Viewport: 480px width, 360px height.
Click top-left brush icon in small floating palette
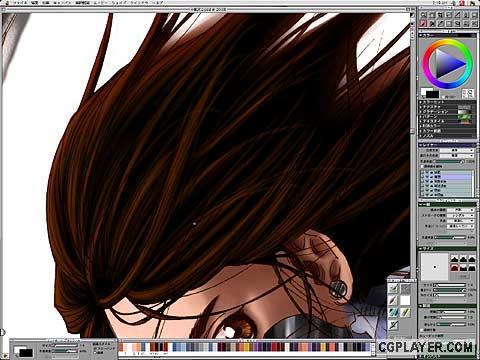393,288
